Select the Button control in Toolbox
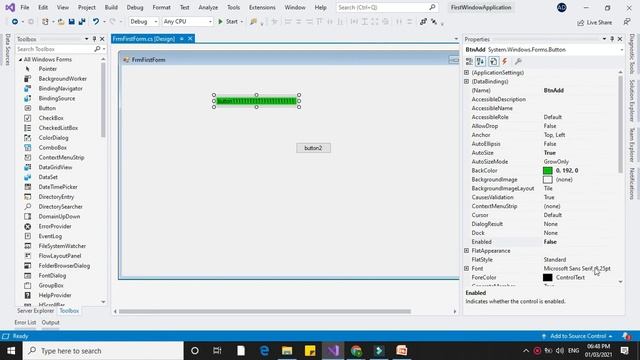 tap(47, 108)
